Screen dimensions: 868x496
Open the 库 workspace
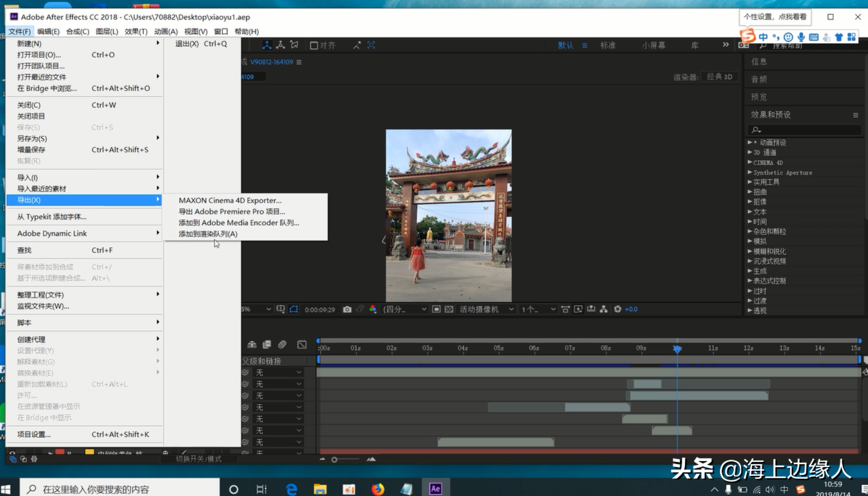coord(695,45)
